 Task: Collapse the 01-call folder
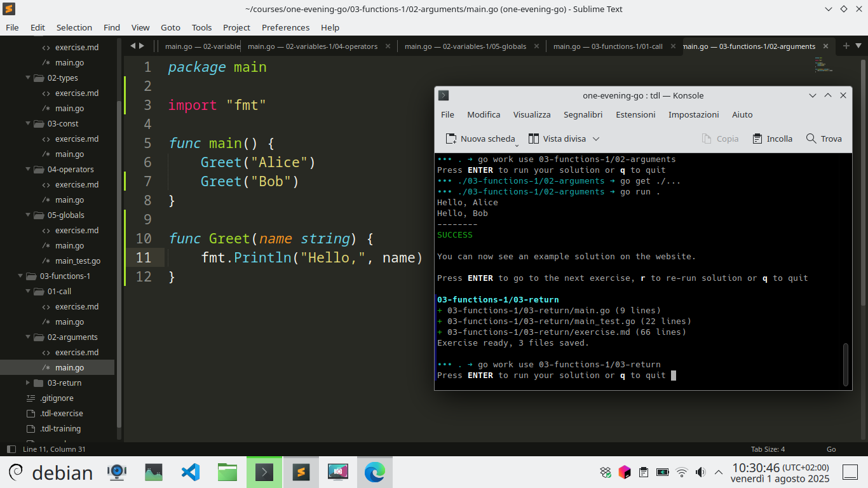tap(28, 291)
